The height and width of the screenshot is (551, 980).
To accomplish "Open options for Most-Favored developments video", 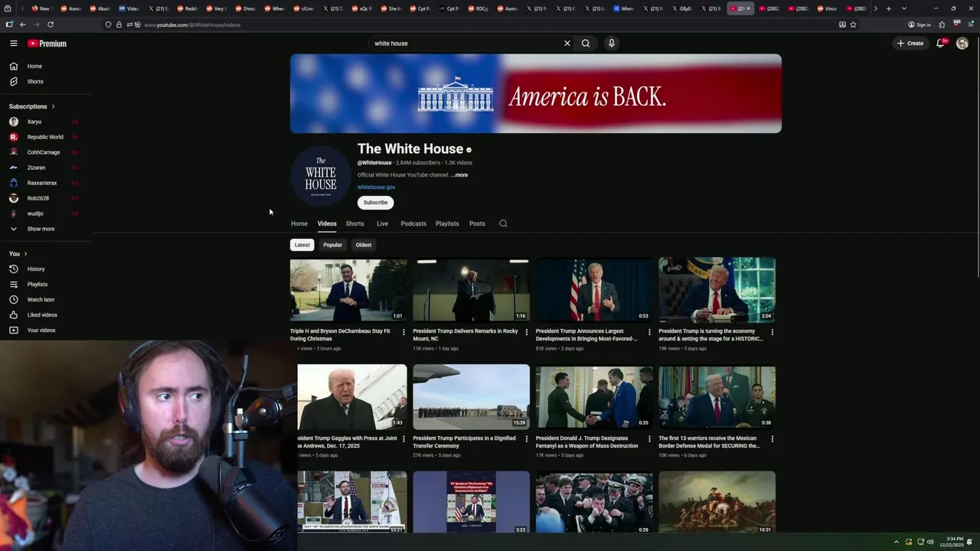I will 649,332.
